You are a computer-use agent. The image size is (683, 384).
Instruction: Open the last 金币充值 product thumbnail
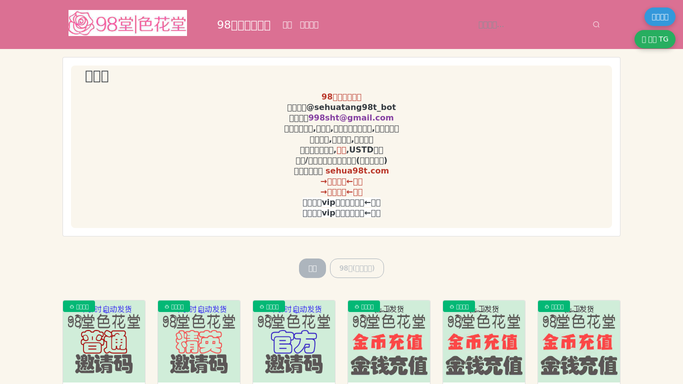coord(579,341)
